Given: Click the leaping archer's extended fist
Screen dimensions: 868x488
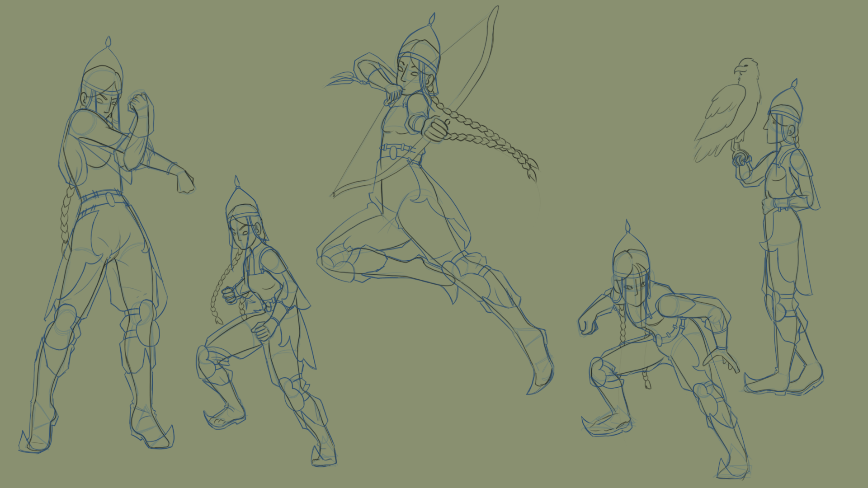Looking at the screenshot, I should click(x=436, y=130).
